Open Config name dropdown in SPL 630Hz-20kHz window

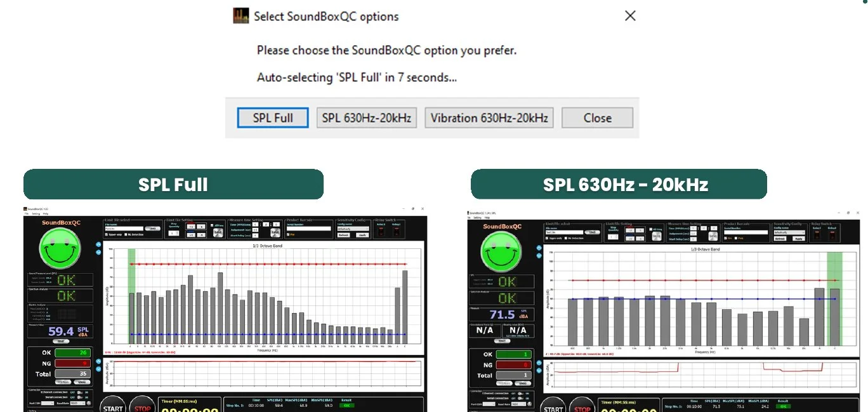pos(789,232)
